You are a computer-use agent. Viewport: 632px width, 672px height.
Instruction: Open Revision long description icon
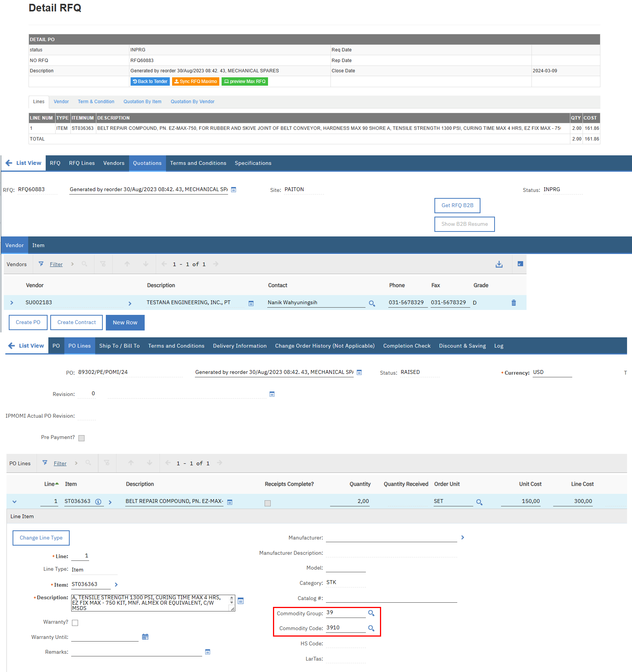(272, 394)
